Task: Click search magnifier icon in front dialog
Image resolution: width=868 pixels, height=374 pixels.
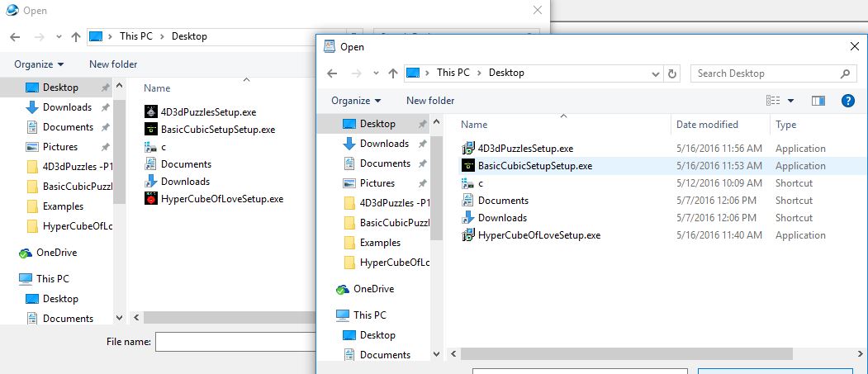Action: click(845, 73)
